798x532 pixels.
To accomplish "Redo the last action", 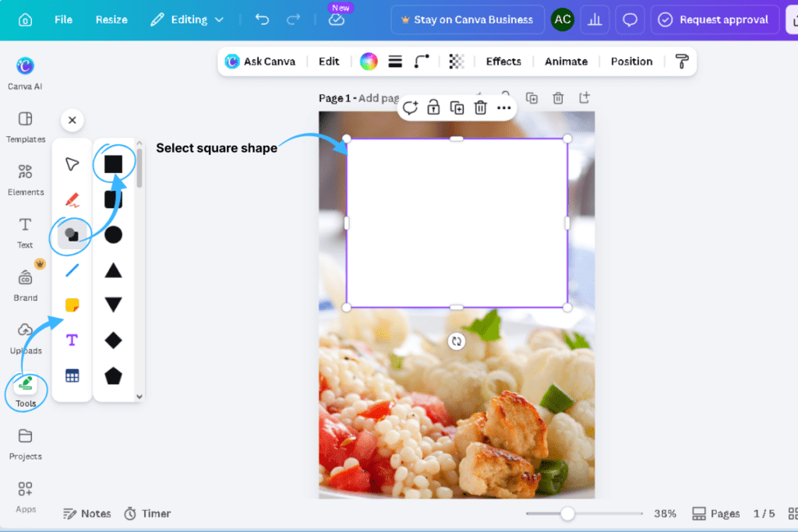I will coord(293,19).
